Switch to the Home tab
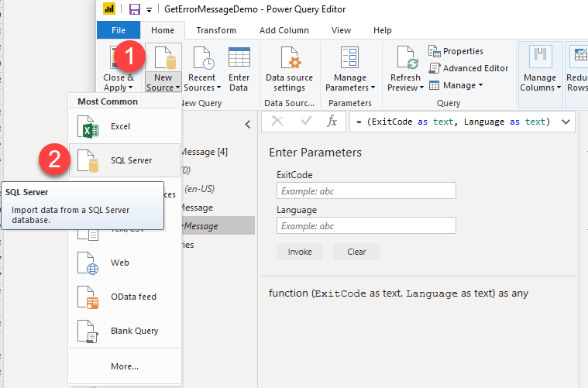The height and width of the screenshot is (388, 588). [163, 30]
